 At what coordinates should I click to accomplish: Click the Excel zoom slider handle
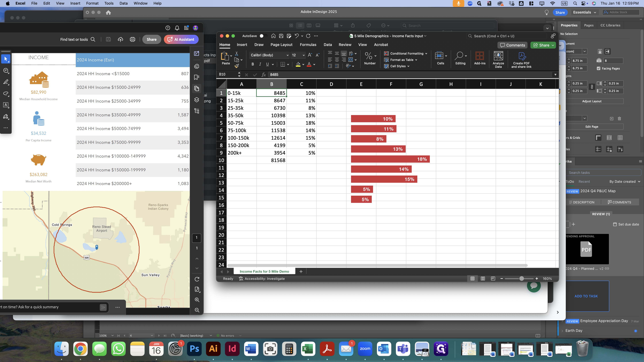(521, 279)
